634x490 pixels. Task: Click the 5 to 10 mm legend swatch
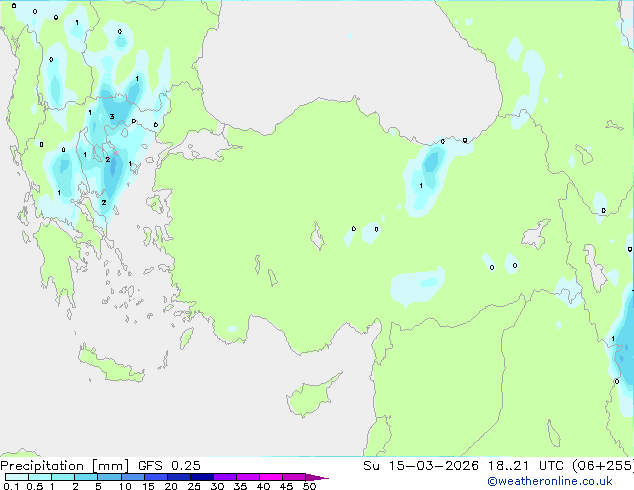[x=109, y=477]
